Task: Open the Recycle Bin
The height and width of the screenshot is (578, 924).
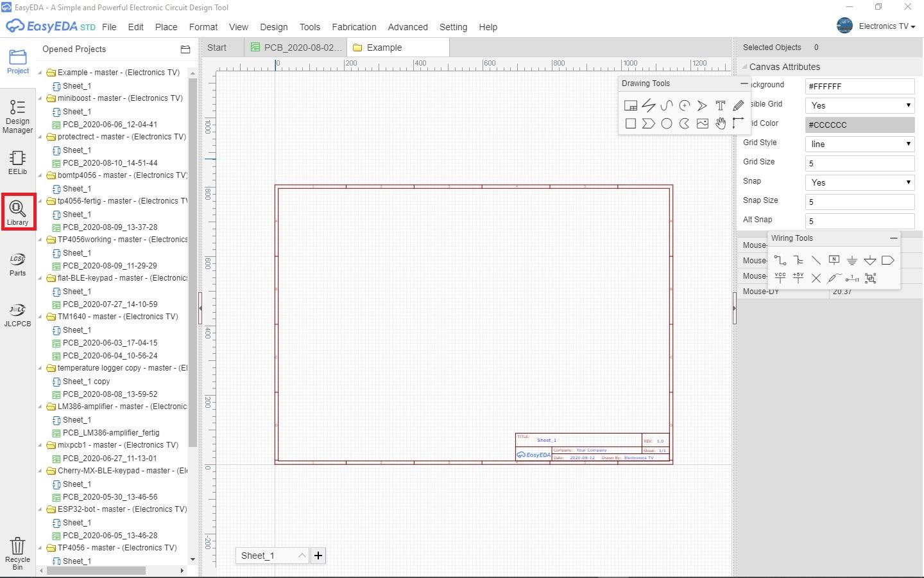Action: point(18,554)
